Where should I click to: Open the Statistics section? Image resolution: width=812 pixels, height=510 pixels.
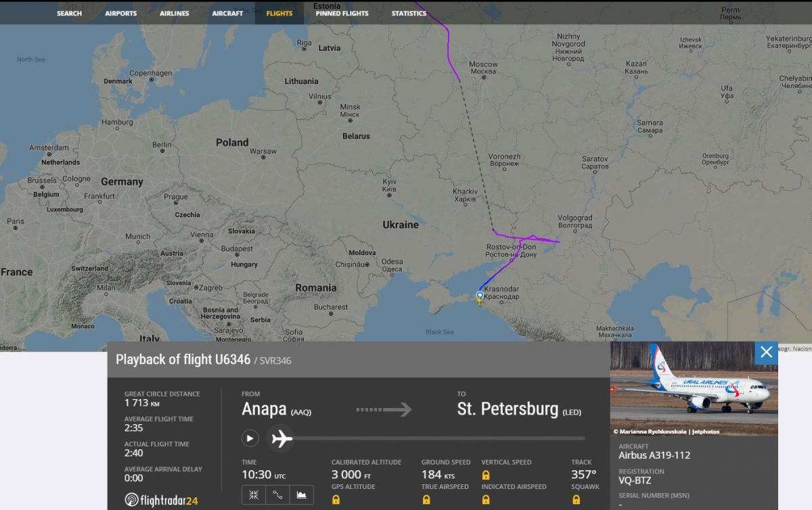[409, 14]
